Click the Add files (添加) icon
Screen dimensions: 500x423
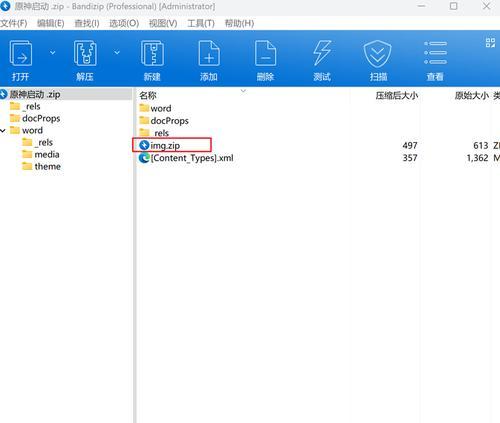click(x=209, y=53)
